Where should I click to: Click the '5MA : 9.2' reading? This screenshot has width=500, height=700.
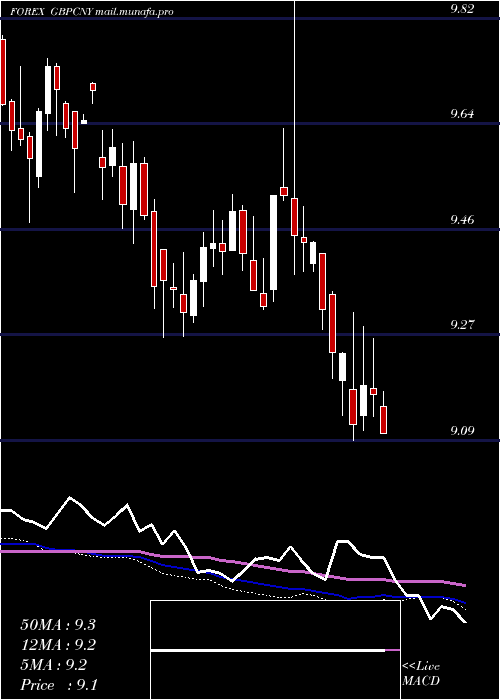[x=54, y=665]
